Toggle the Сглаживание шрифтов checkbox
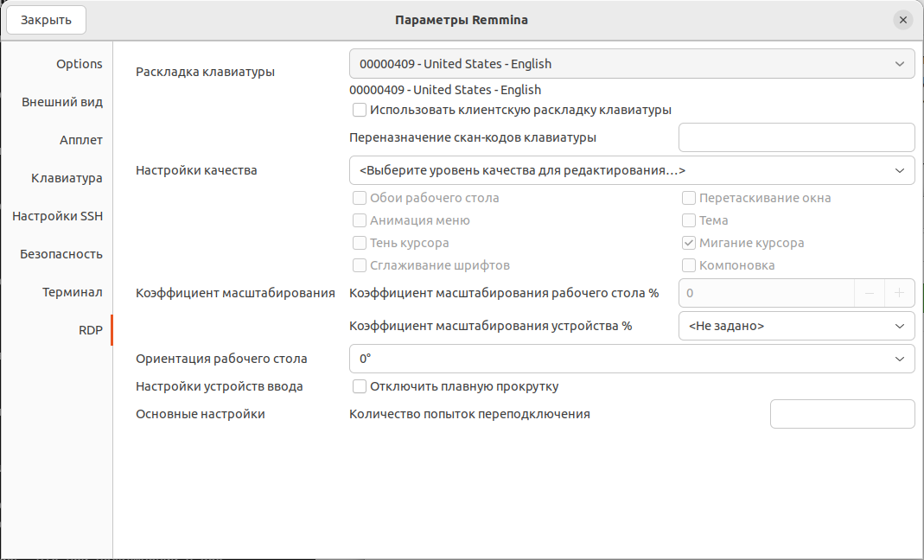This screenshot has width=924, height=560. [x=360, y=265]
